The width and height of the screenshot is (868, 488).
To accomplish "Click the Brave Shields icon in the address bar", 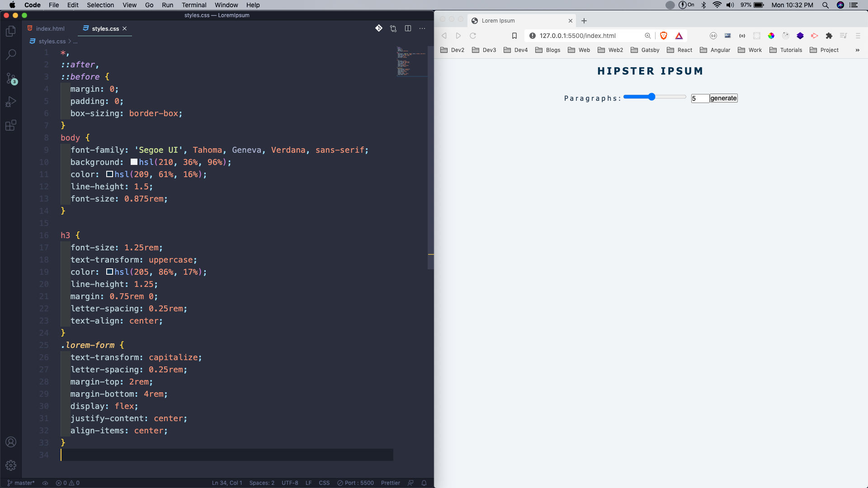I will pyautogui.click(x=664, y=36).
